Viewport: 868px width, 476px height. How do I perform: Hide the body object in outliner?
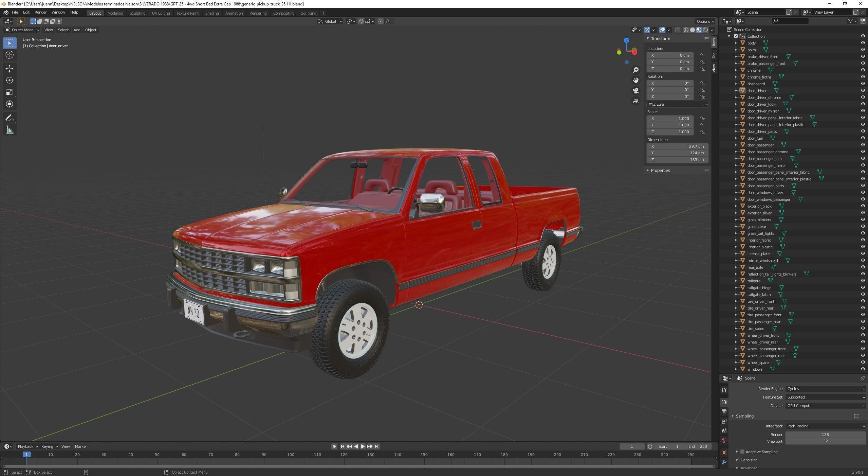point(863,43)
